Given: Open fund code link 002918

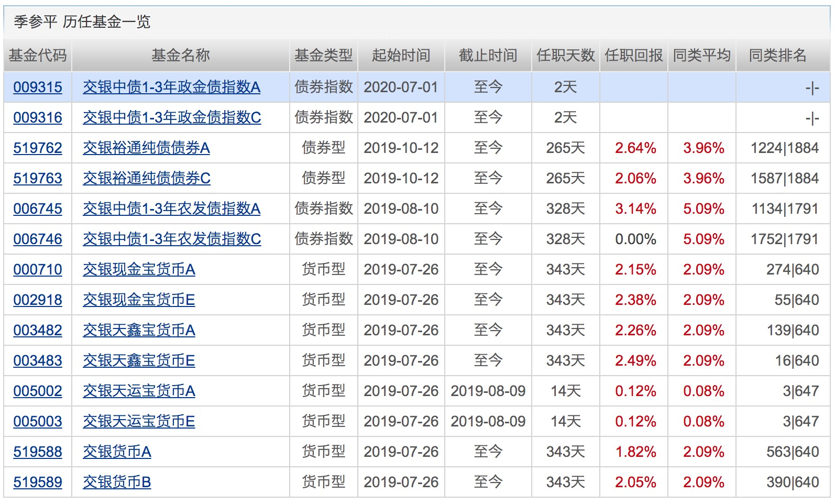Looking at the screenshot, I should click(x=38, y=300).
